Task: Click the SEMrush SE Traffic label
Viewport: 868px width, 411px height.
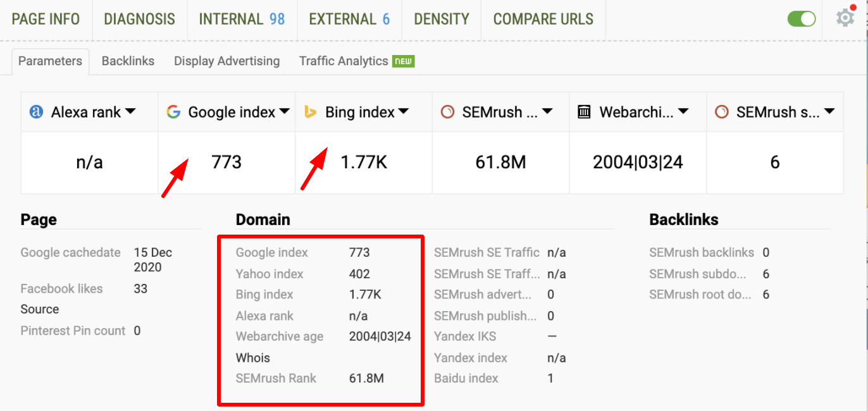Action: (x=487, y=252)
